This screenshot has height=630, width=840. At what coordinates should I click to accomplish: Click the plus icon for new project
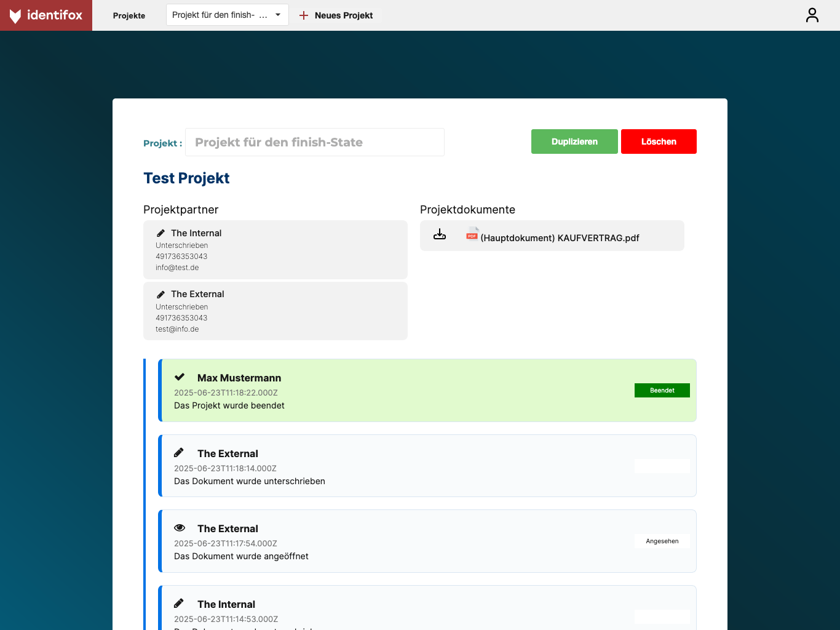tap(304, 15)
